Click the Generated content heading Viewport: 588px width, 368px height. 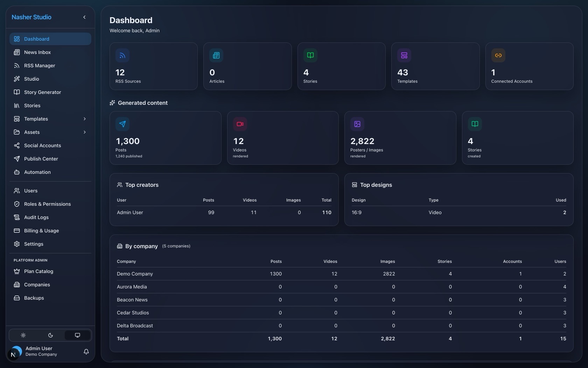tap(143, 103)
